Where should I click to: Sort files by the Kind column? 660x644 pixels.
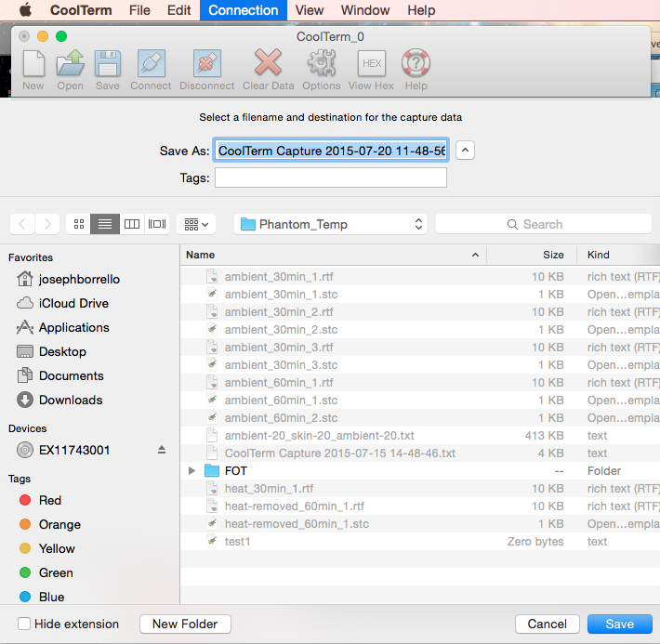coord(618,255)
